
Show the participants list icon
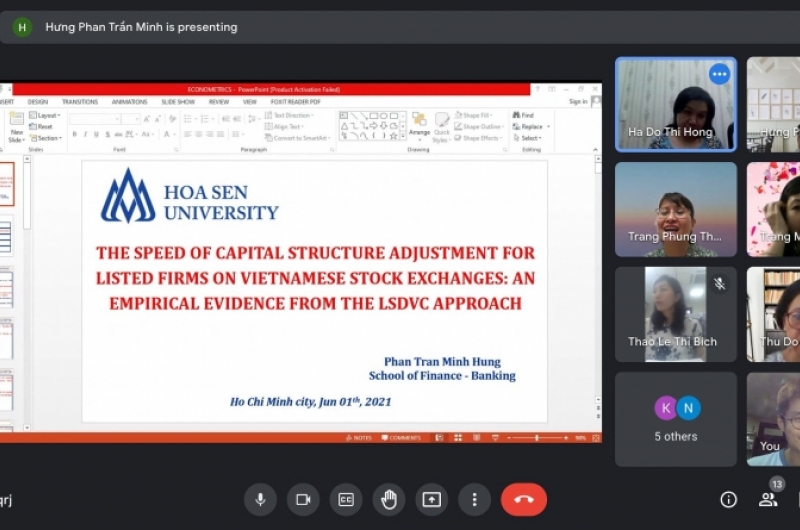pyautogui.click(x=768, y=499)
